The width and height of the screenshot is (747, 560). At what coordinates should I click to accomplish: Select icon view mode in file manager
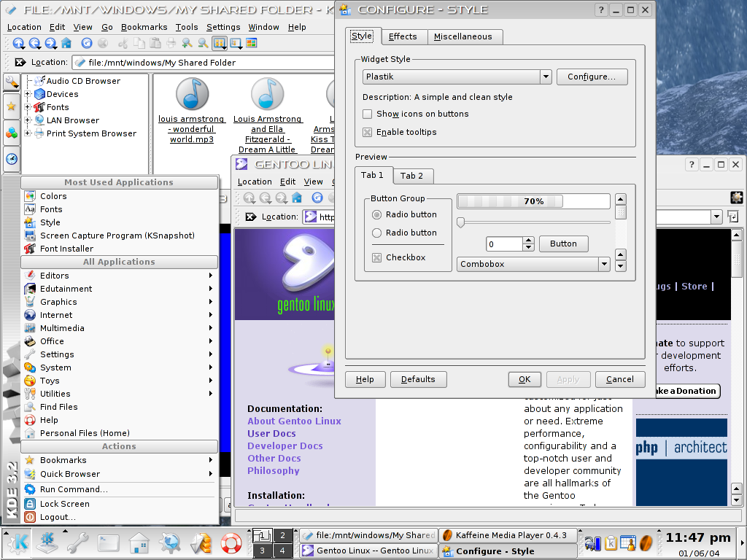[x=219, y=43]
